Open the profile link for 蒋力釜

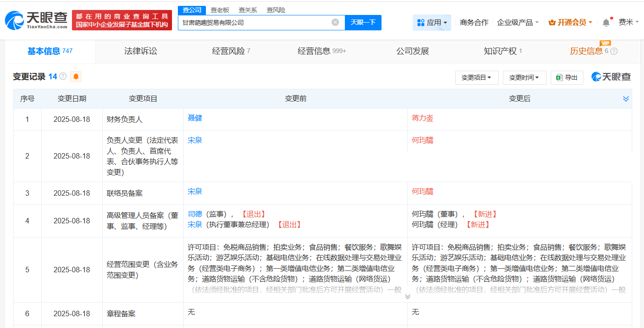click(x=423, y=118)
